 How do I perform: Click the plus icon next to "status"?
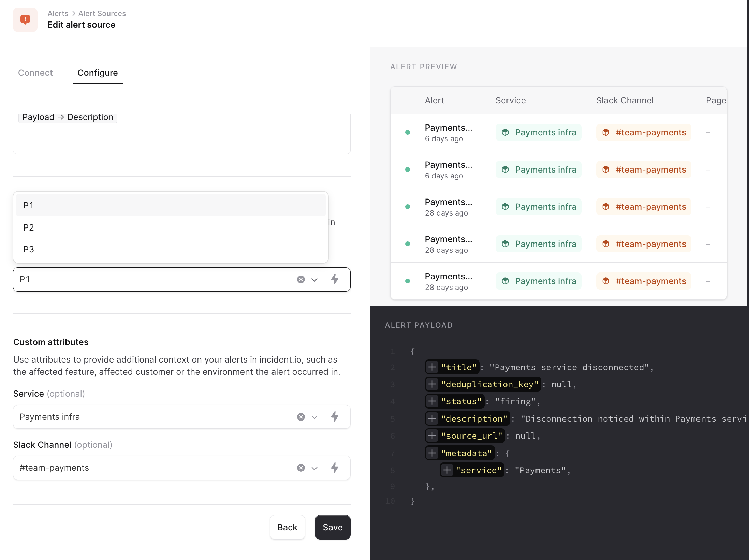(x=432, y=401)
